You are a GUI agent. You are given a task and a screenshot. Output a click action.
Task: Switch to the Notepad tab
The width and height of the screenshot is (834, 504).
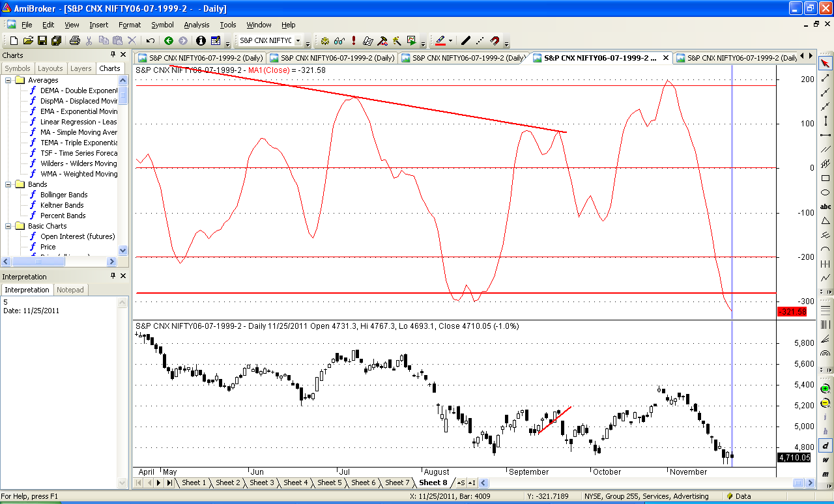click(x=70, y=290)
